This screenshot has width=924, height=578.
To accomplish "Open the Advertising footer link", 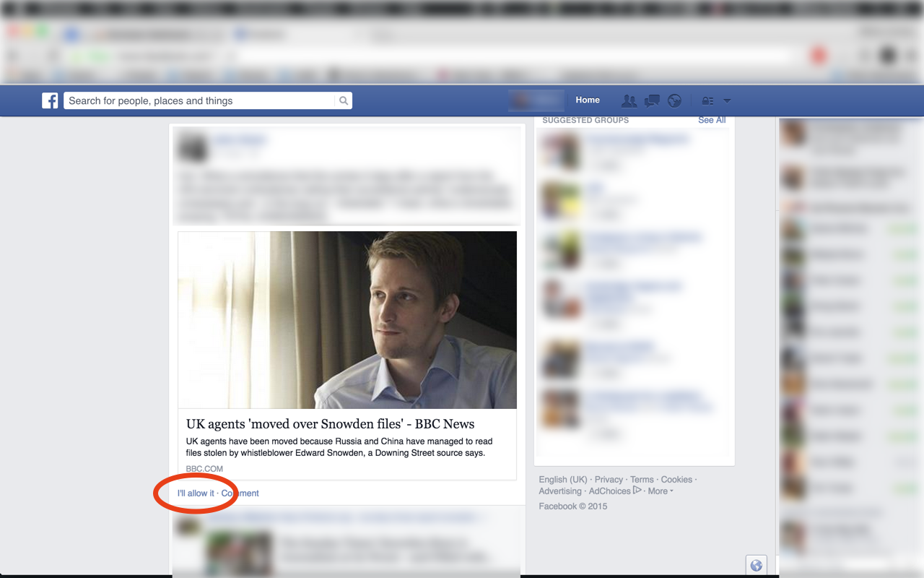I will click(x=560, y=491).
